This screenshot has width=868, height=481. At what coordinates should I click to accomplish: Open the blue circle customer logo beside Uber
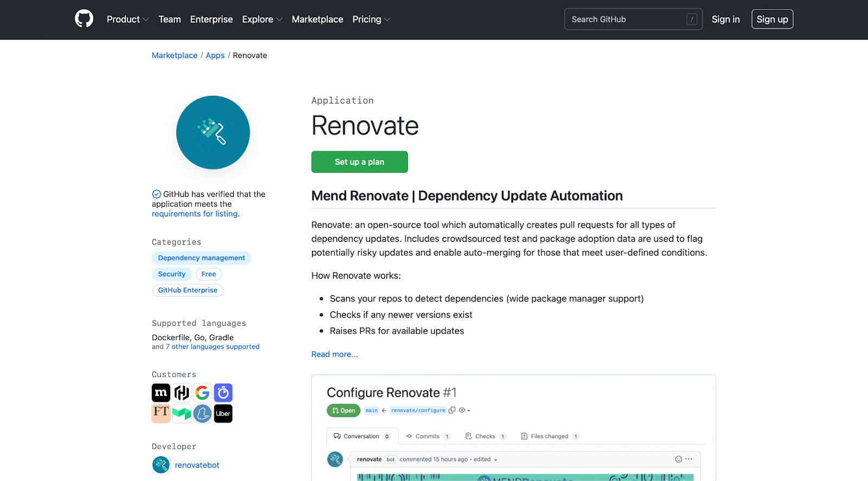tap(202, 413)
